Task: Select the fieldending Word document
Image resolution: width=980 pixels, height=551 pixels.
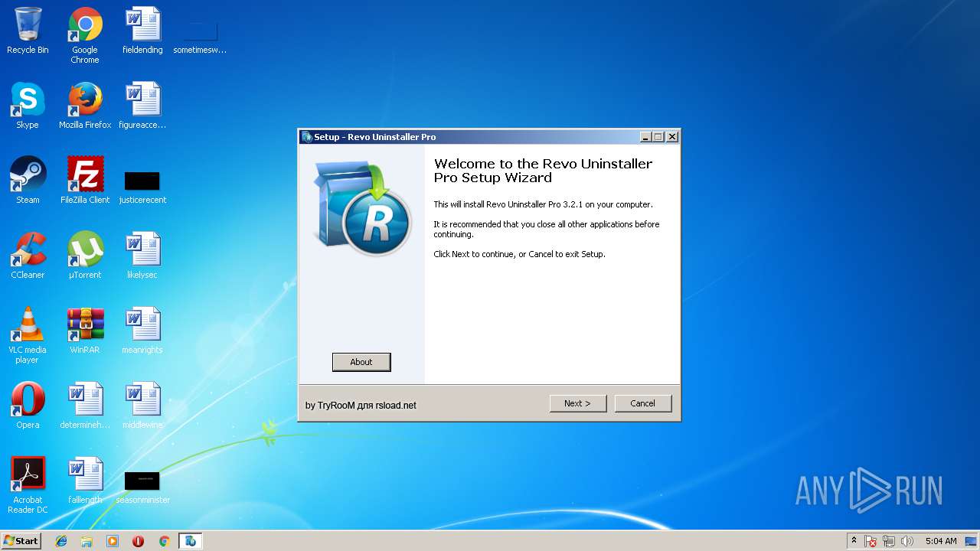Action: pyautogui.click(x=142, y=31)
